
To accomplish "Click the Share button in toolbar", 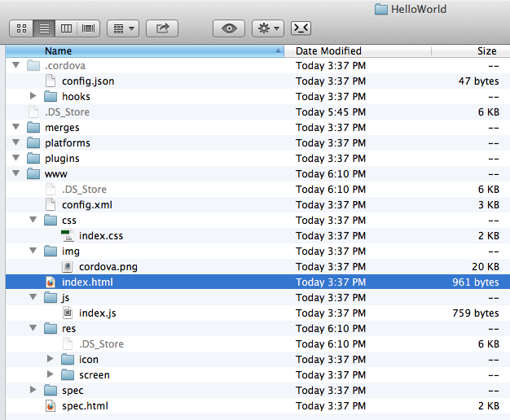I will click(162, 28).
